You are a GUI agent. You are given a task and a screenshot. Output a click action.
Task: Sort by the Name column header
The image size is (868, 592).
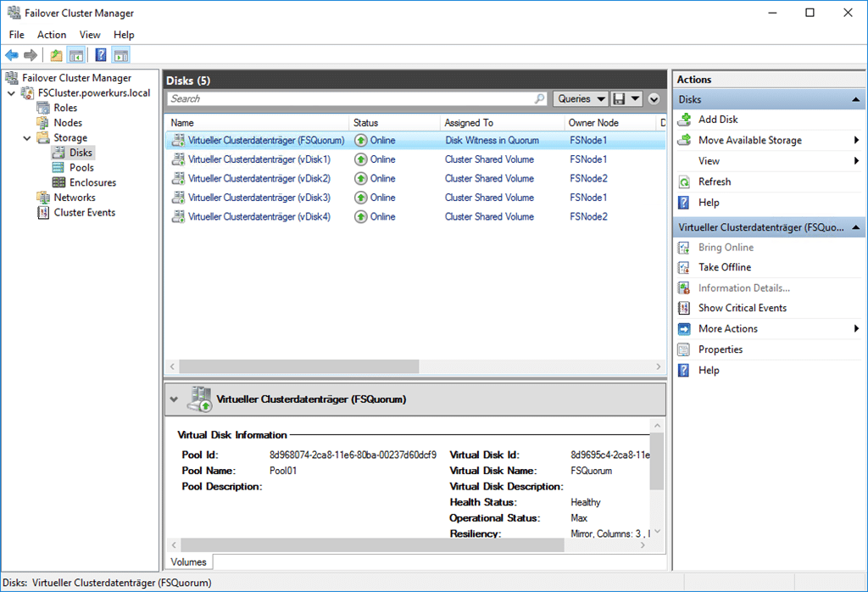(x=256, y=123)
